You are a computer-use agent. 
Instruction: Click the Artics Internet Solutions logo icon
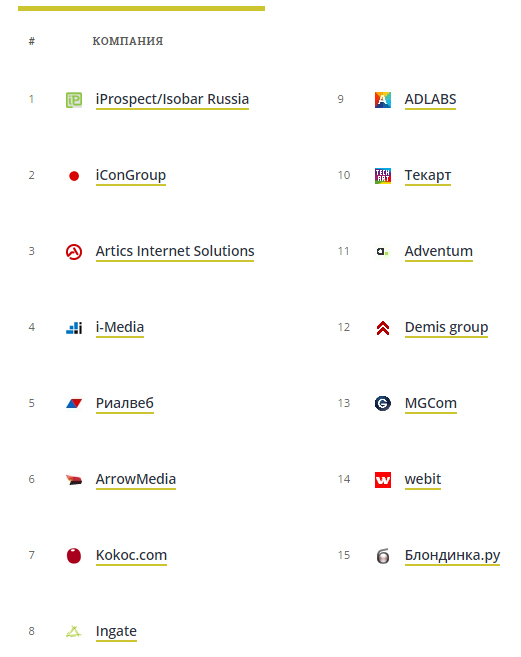pos(74,252)
